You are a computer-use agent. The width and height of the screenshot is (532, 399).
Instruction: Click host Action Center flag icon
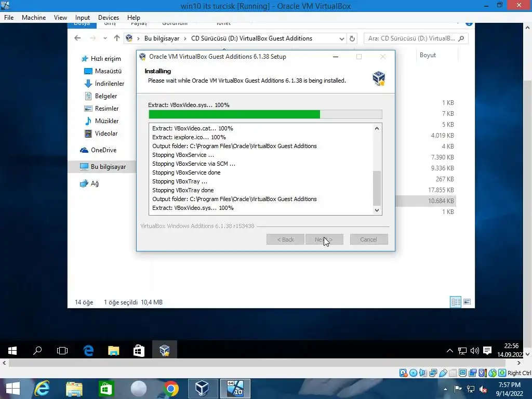458,389
